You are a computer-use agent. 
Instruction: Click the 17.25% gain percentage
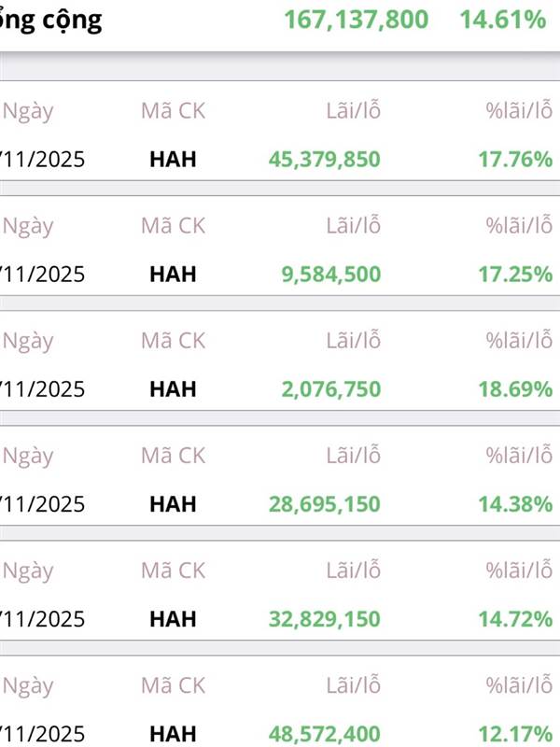point(515,275)
